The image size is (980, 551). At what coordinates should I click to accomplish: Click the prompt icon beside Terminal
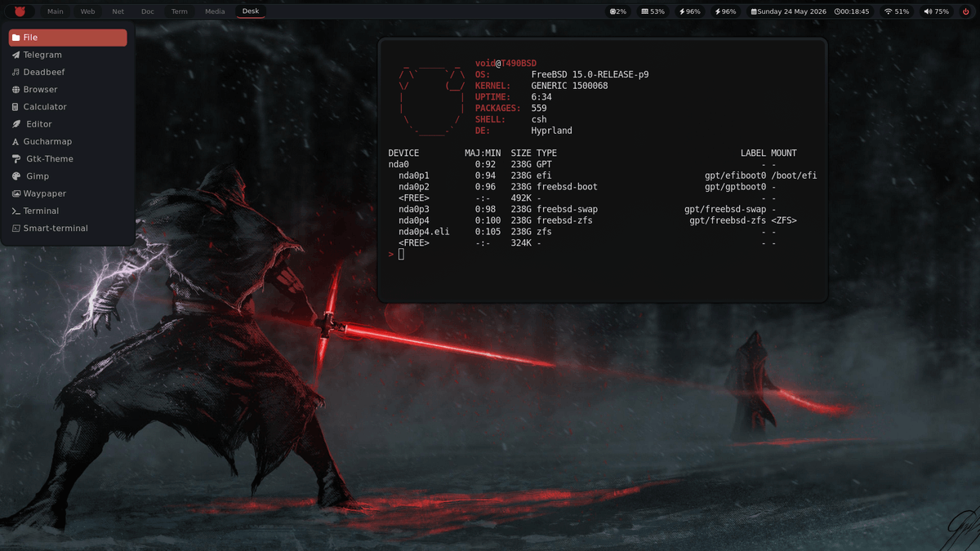[x=16, y=211]
